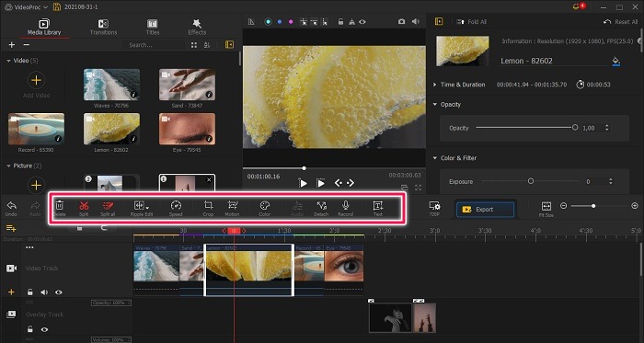
Task: Toggle the yellow media panel layout icon
Action: (230, 45)
